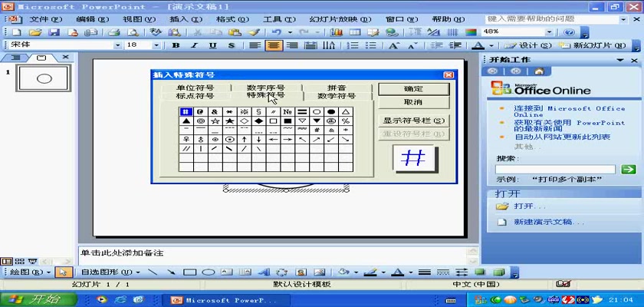Image resolution: width=644 pixels, height=307 pixels.
Task: Open the 插入 (Insert) menu
Action: (186, 19)
